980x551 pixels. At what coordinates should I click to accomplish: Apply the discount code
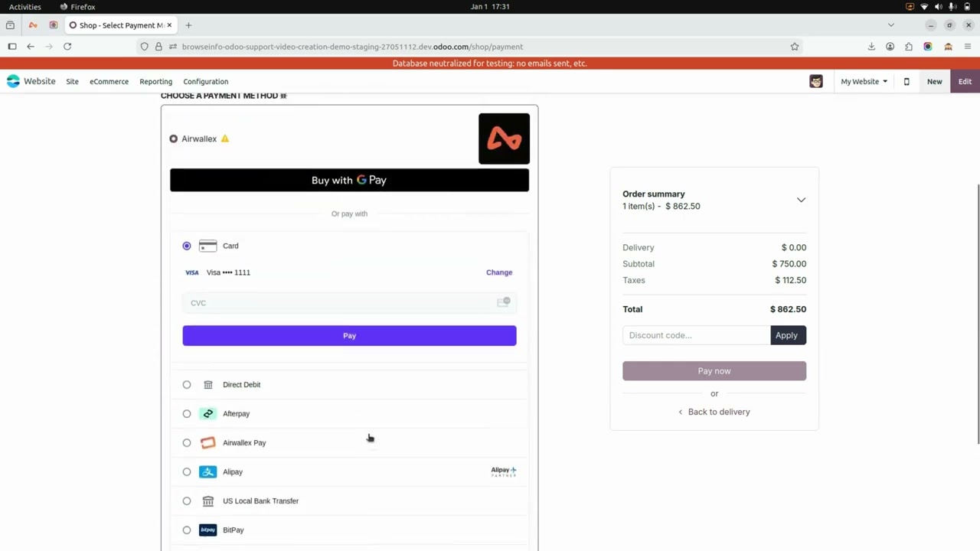pos(788,335)
